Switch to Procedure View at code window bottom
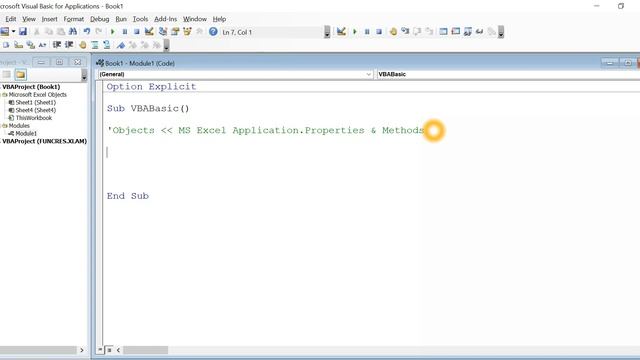Image resolution: width=640 pixels, height=360 pixels. click(x=100, y=350)
